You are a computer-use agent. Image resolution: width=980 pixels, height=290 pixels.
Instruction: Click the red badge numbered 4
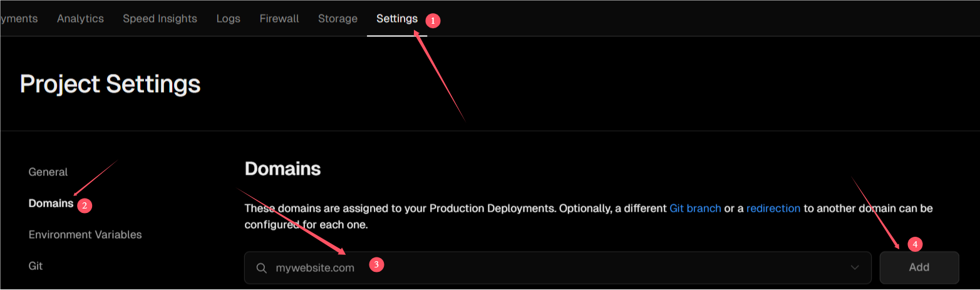pyautogui.click(x=915, y=244)
